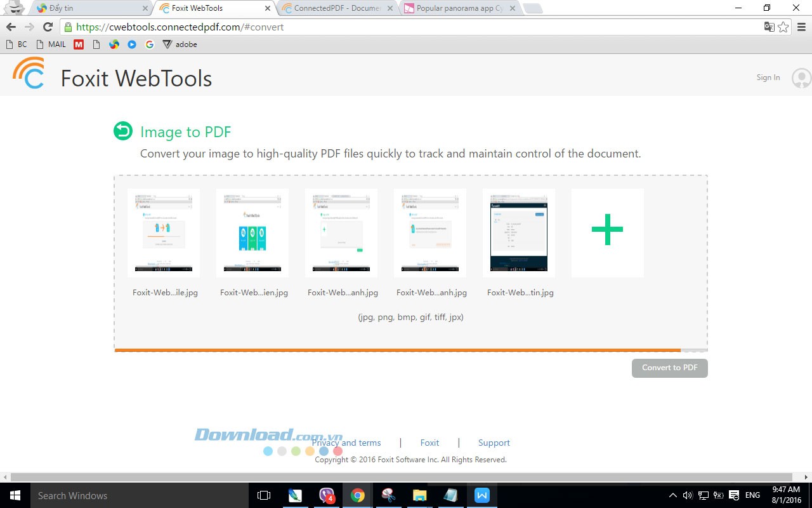Screen dimensions: 812x508
Task: Open the Support footer link
Action: pos(494,443)
